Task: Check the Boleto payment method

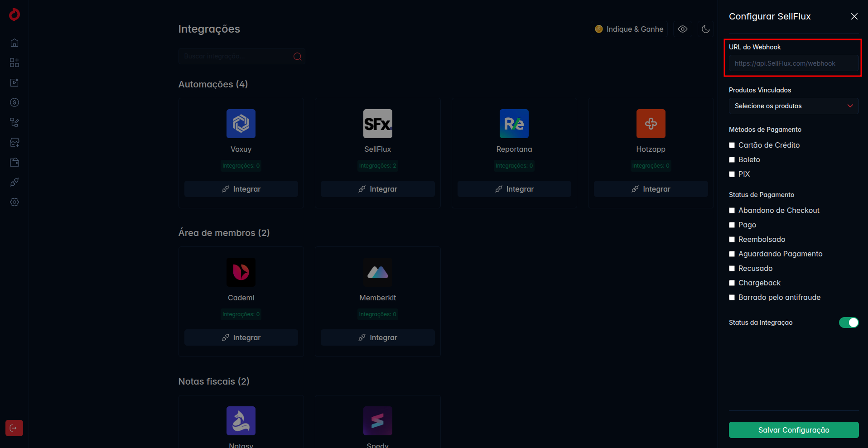Action: point(732,160)
